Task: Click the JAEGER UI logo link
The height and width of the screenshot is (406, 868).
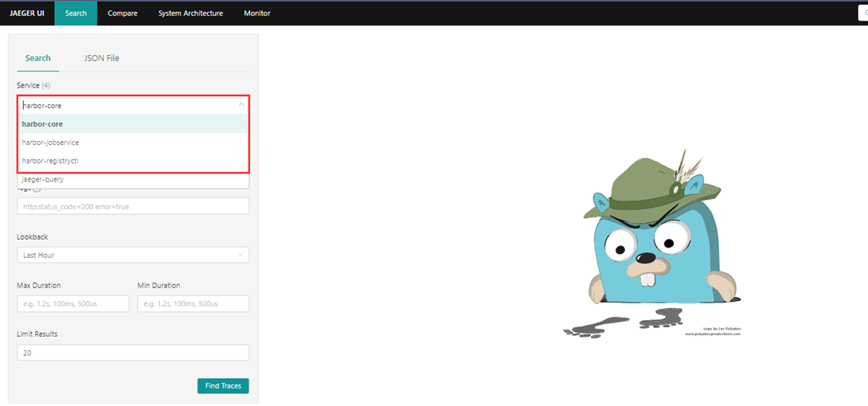Action: click(x=26, y=14)
